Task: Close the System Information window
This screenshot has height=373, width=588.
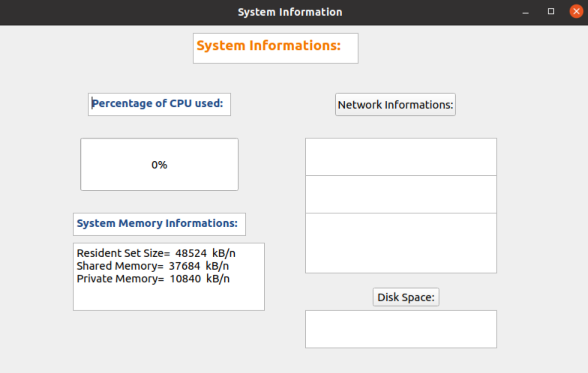Action: [576, 11]
